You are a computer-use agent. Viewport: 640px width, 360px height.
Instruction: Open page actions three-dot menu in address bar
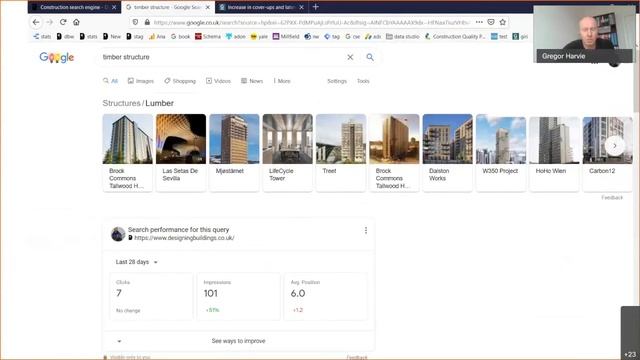(x=479, y=22)
